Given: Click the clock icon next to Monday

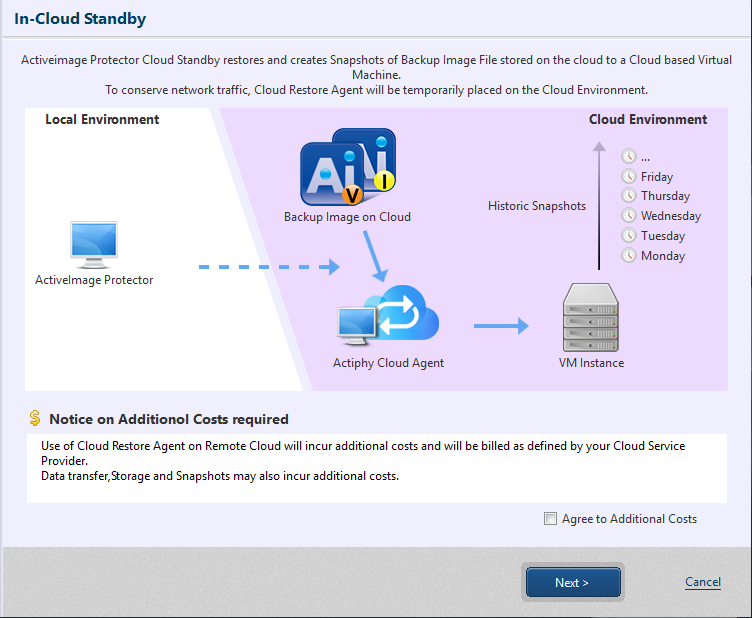Looking at the screenshot, I should click(629, 256).
